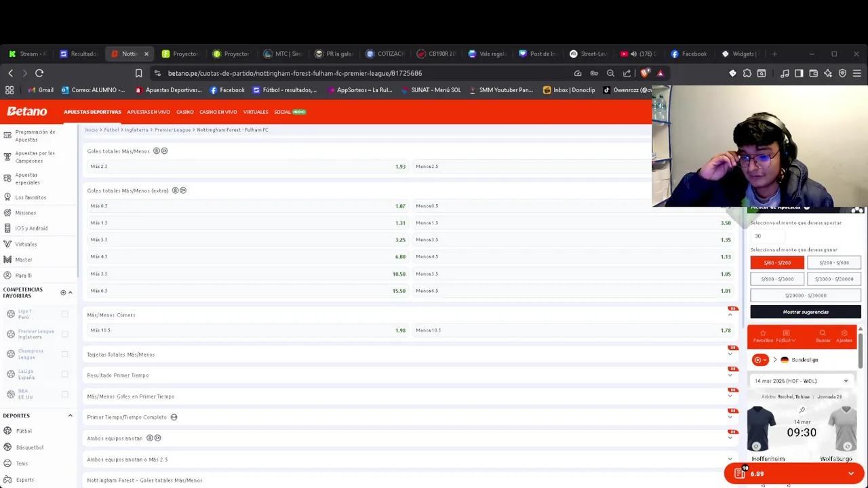Expand the bet slip chevron
Viewport: 868px width, 488px height.
pyautogui.click(x=851, y=474)
